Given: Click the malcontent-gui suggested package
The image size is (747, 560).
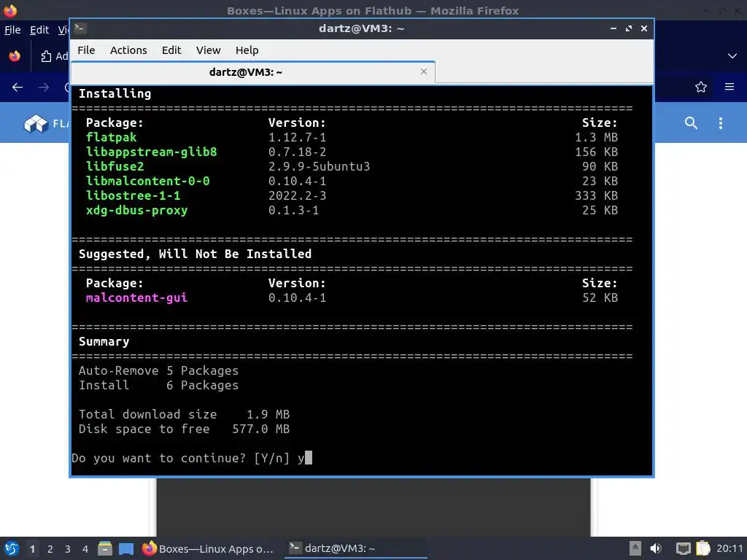Looking at the screenshot, I should pyautogui.click(x=136, y=297).
